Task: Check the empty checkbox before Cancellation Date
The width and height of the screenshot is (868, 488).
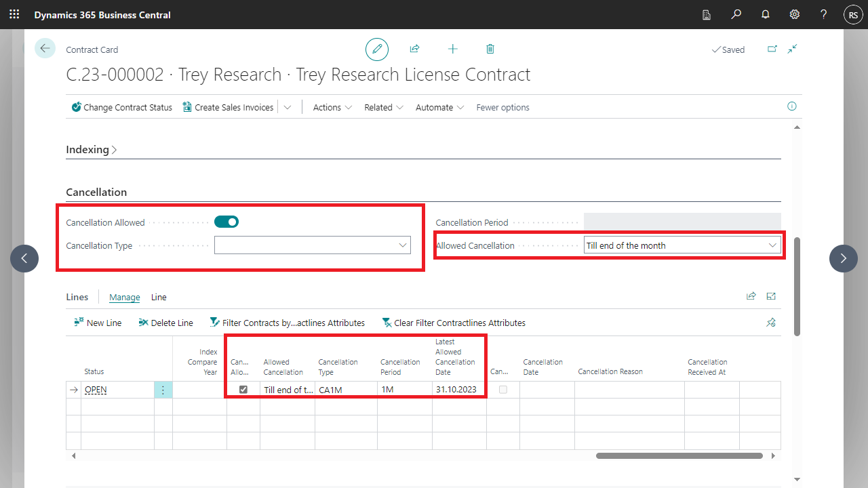Action: pos(502,390)
